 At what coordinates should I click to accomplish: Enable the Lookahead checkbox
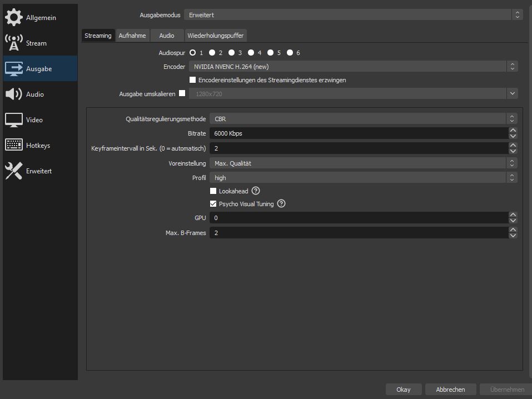[213, 191]
